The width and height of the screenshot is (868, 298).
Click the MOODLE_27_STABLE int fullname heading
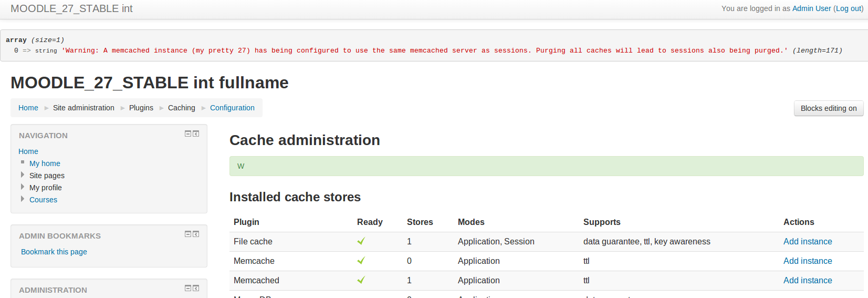[x=150, y=83]
